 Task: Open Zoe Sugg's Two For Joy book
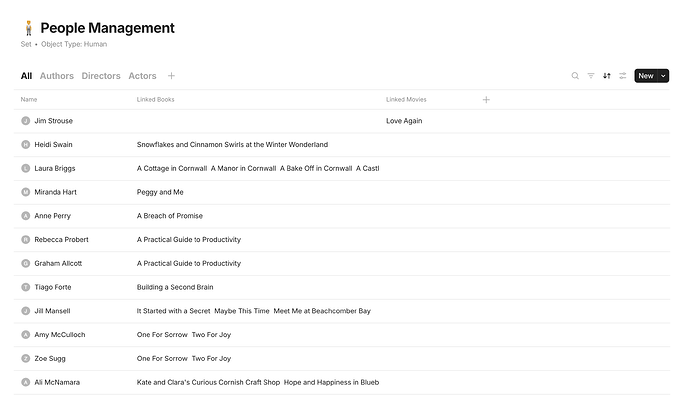click(x=211, y=358)
